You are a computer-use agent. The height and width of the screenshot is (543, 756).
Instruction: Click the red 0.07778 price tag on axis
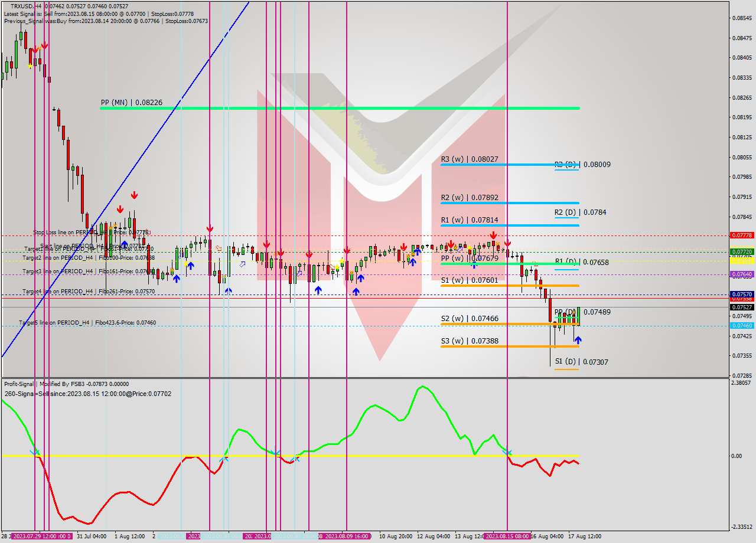tap(742, 235)
